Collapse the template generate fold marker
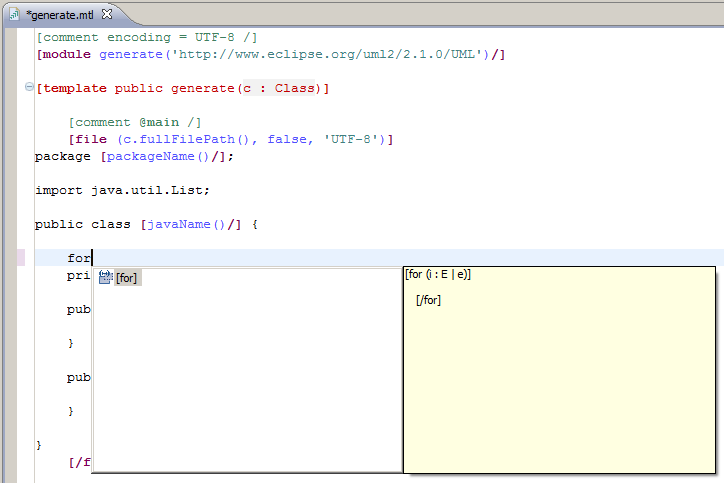 pos(29,86)
